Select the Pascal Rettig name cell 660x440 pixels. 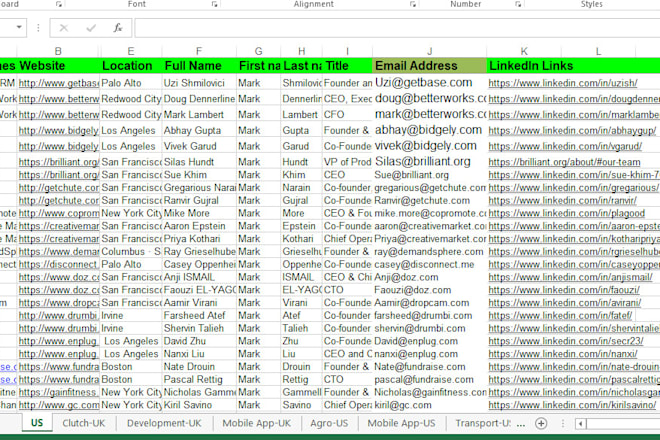tap(199, 380)
